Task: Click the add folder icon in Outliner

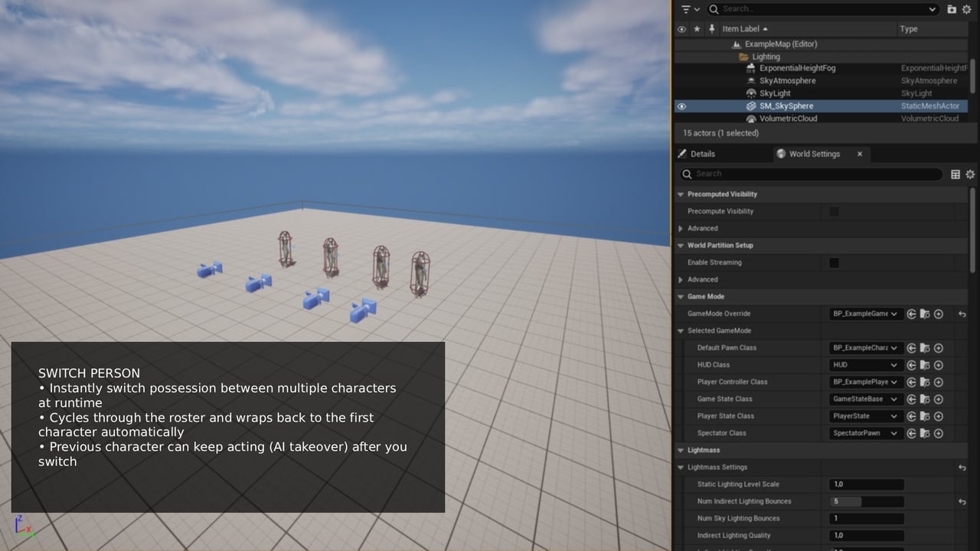Action: (952, 9)
